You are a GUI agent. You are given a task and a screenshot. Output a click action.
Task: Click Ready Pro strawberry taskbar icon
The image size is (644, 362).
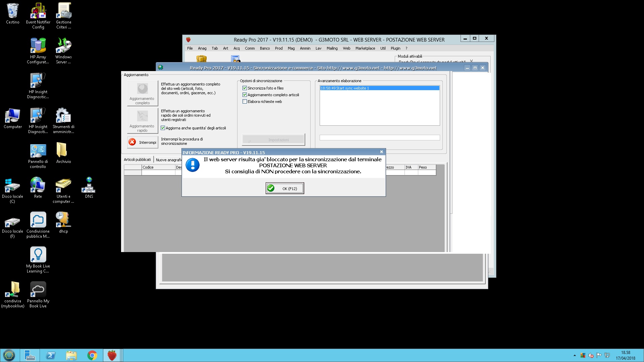(x=112, y=355)
